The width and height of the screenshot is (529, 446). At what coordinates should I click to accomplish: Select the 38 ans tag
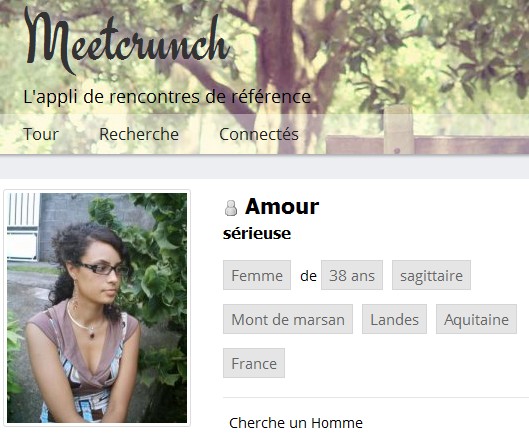coord(352,275)
